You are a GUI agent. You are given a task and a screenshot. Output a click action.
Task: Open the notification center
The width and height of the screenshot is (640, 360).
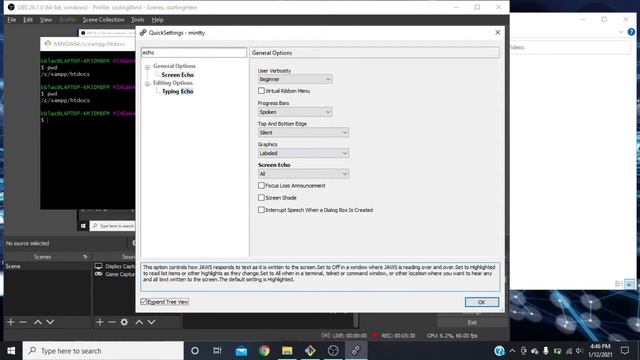click(624, 351)
